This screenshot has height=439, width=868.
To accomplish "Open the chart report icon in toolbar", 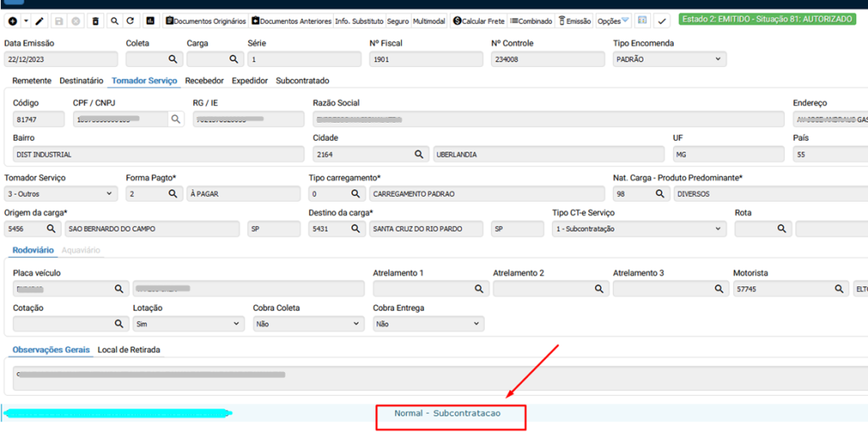I will point(150,20).
